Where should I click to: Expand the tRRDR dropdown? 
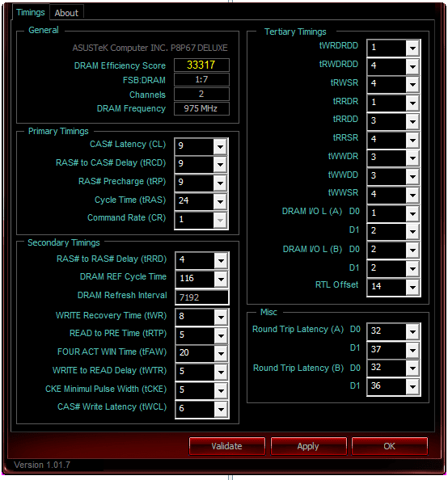point(412,103)
